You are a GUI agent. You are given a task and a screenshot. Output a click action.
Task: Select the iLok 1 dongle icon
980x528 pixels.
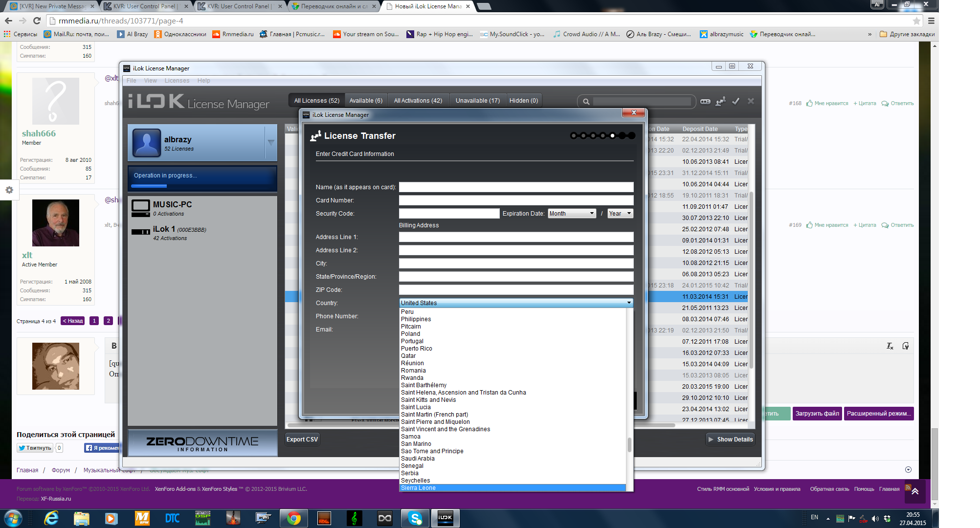coord(141,232)
